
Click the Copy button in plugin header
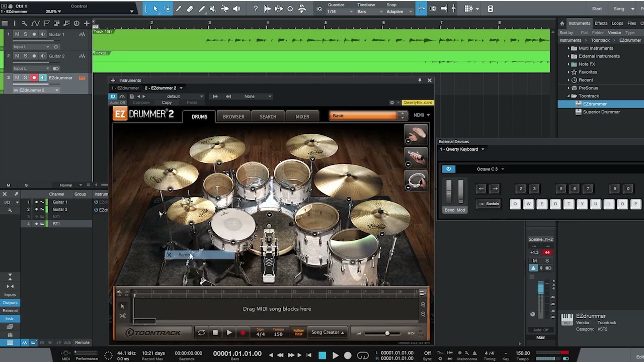click(x=167, y=103)
